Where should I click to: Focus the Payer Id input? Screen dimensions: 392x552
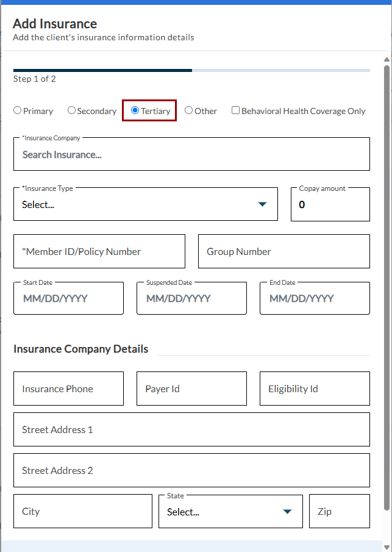tap(191, 389)
